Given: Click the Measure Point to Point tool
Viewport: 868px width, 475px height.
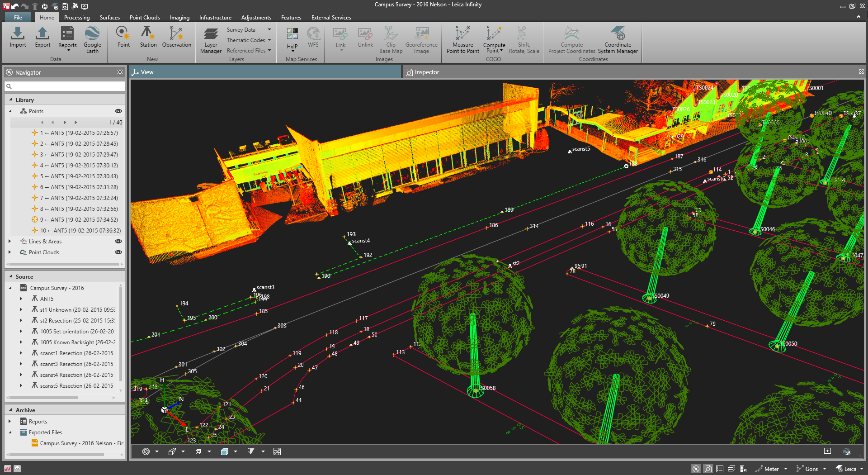Looking at the screenshot, I should 462,40.
